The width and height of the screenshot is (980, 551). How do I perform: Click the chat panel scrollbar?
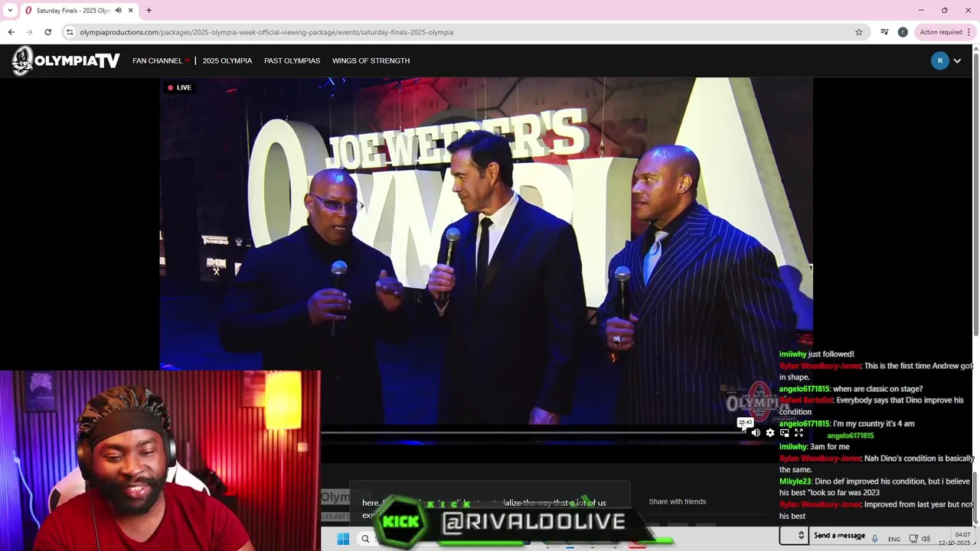pos(975,497)
